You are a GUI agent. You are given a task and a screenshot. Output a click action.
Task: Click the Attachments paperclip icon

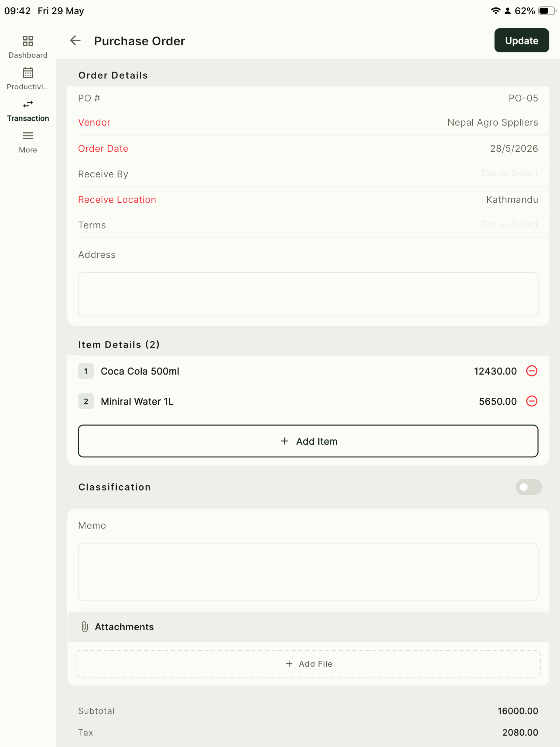point(85,627)
